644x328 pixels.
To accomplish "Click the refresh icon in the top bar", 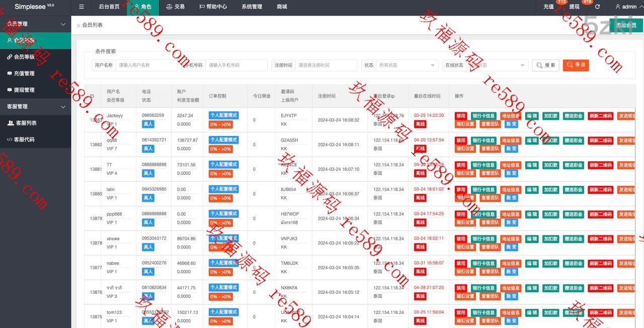I will tap(597, 7).
